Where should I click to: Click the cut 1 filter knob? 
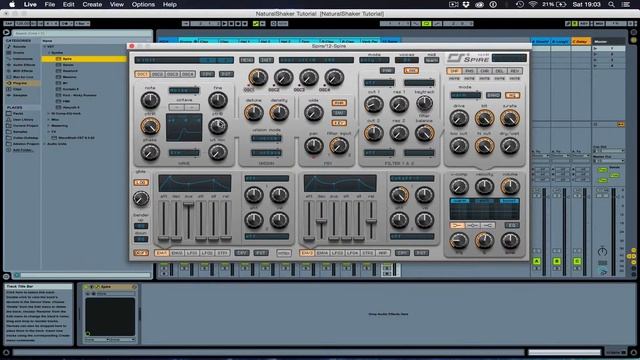pos(373,104)
